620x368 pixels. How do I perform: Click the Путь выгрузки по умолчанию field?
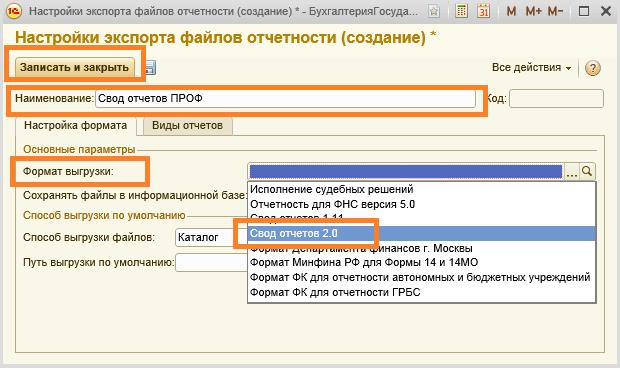click(211, 262)
